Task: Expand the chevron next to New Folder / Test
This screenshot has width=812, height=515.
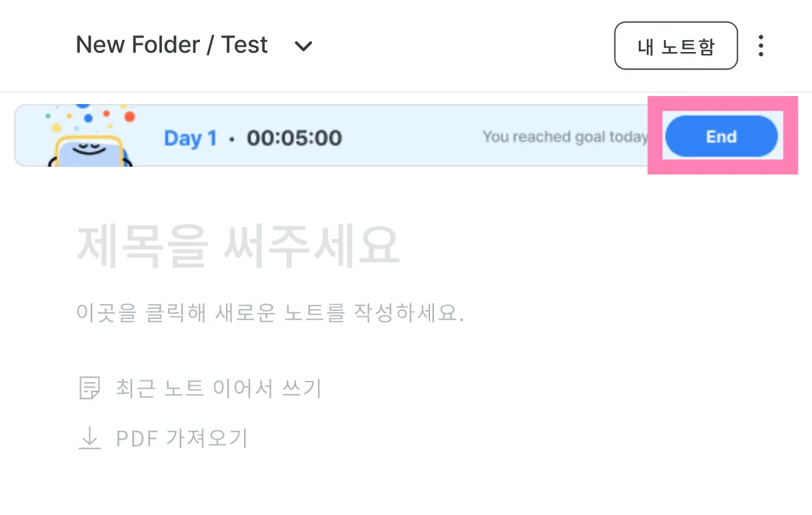Action: (x=303, y=46)
